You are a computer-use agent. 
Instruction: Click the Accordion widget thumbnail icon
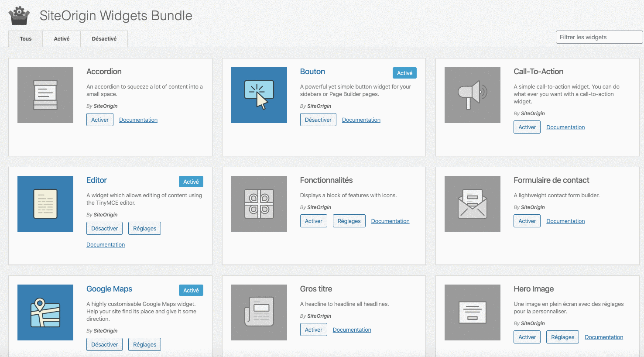click(45, 95)
